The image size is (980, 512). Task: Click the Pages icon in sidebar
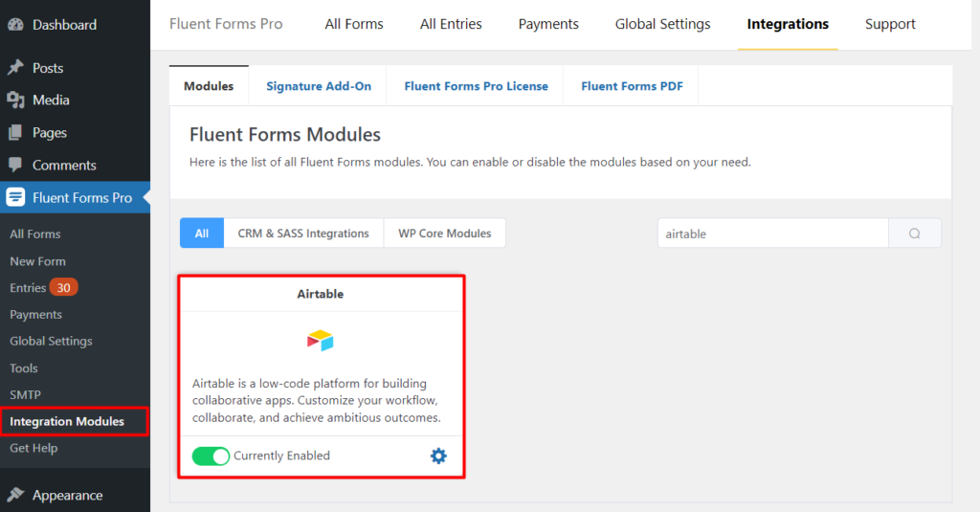tap(16, 133)
